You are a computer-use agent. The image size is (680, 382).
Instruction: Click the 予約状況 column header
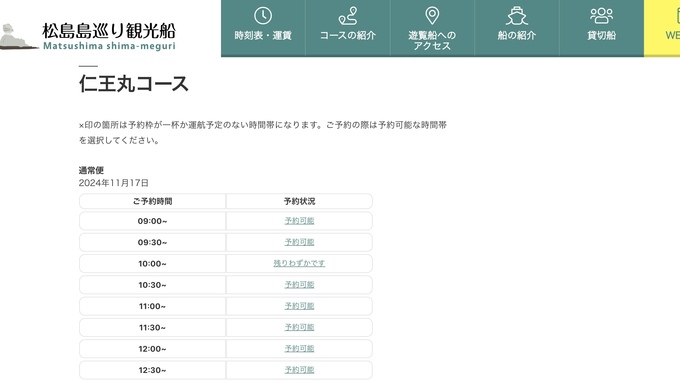pos(299,201)
